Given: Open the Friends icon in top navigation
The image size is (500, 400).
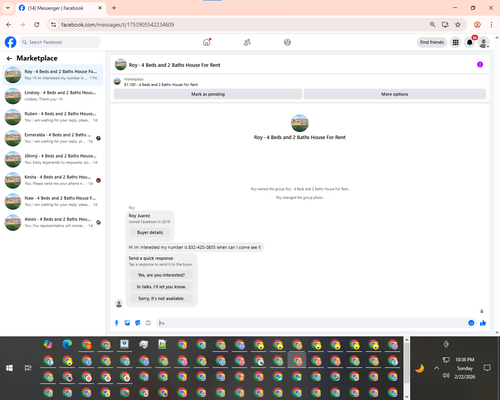Looking at the screenshot, I should click(247, 42).
